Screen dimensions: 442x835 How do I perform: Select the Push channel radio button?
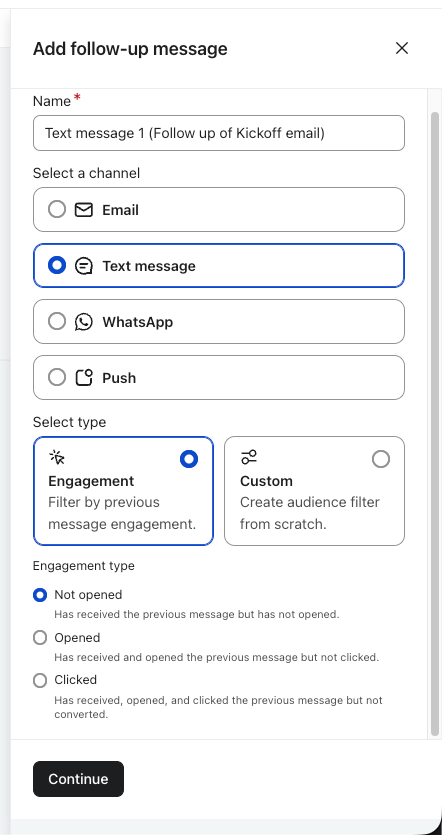coord(57,378)
